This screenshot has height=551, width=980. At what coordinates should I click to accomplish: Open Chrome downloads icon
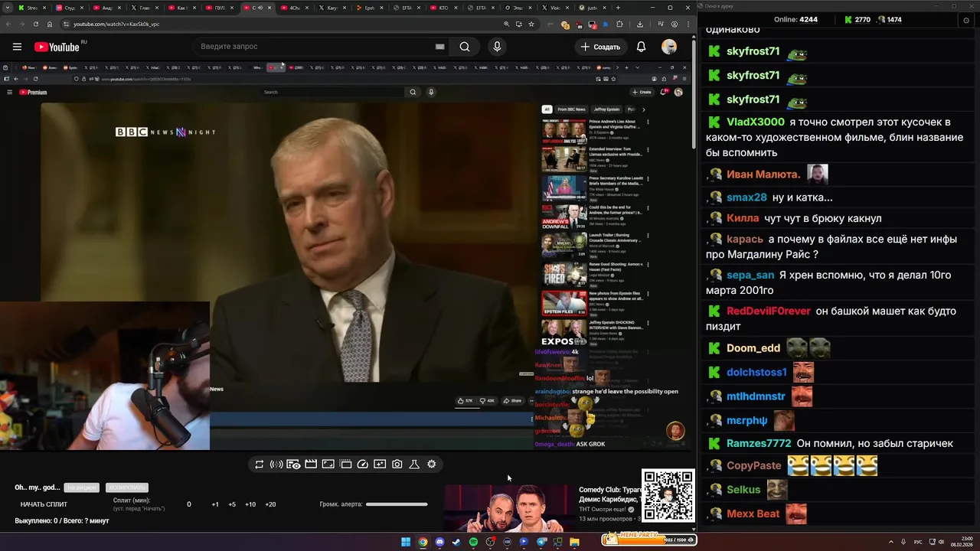coord(640,24)
